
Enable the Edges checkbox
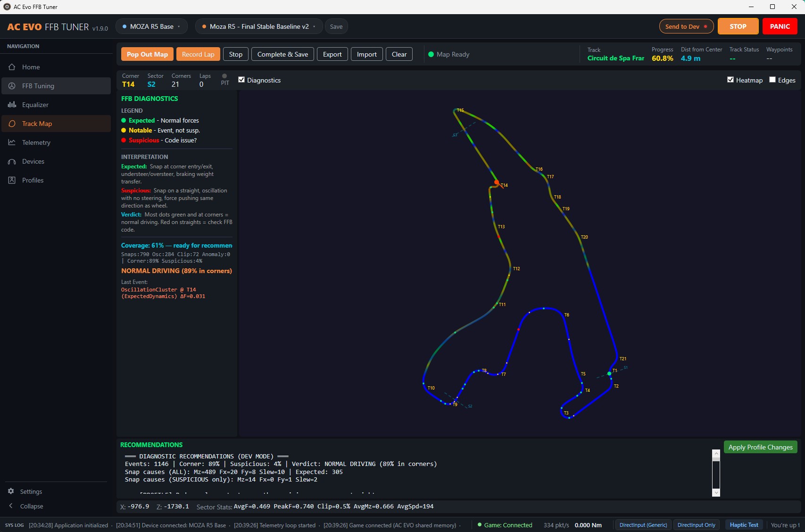[x=772, y=80]
